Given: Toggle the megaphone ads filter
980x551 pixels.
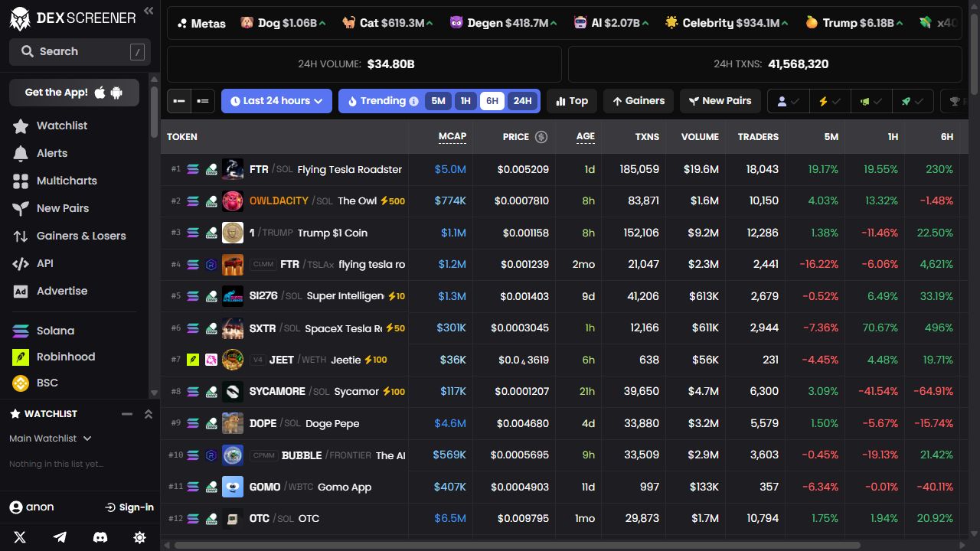Looking at the screenshot, I should point(871,101).
